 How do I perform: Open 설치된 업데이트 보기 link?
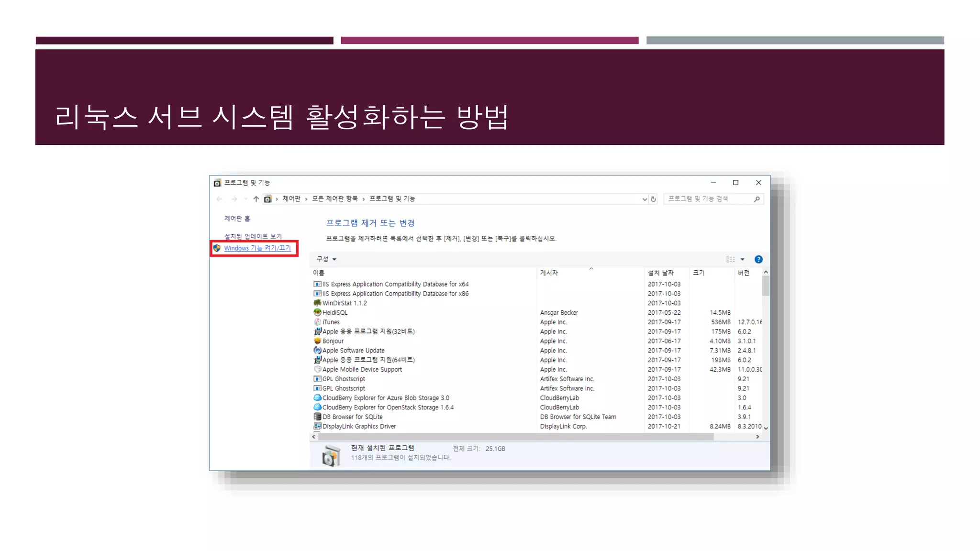[253, 236]
